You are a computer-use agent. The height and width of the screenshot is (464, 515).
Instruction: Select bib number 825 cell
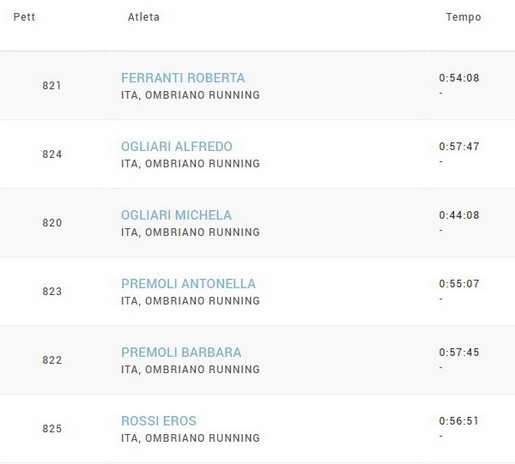[x=52, y=429]
